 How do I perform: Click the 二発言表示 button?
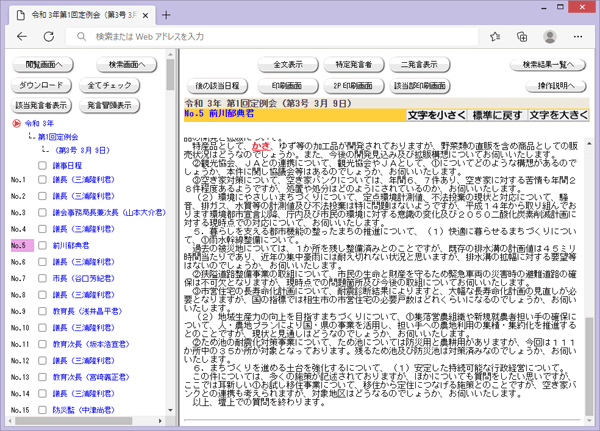[419, 65]
